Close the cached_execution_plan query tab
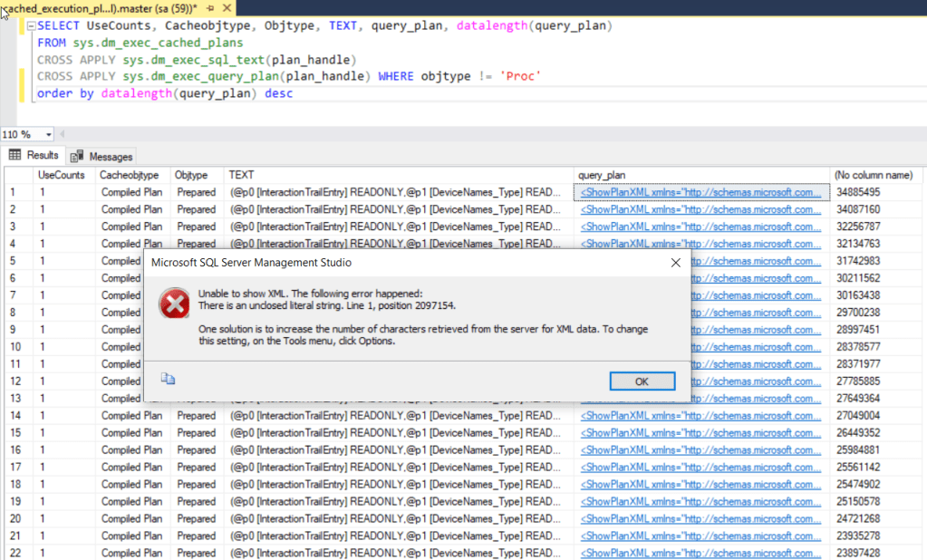Image resolution: width=927 pixels, height=560 pixels. [x=226, y=6]
